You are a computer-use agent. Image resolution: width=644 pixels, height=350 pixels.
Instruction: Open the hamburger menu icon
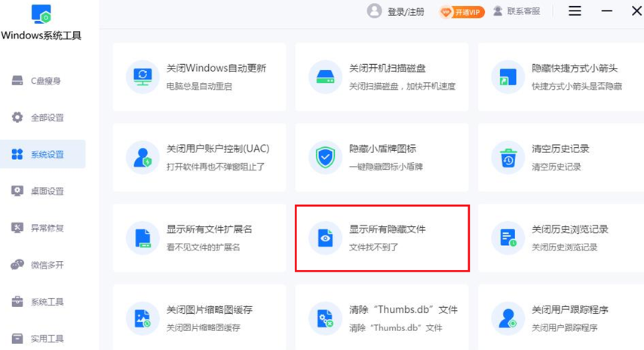[x=575, y=11]
